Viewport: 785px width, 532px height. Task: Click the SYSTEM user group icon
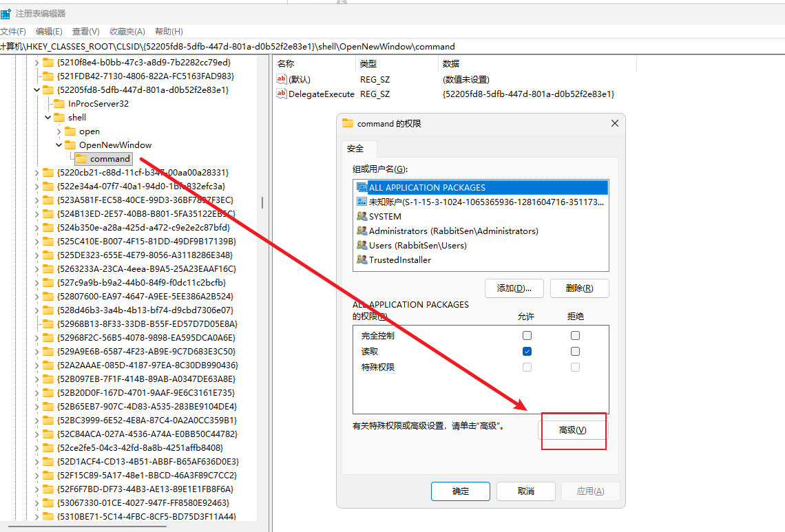362,216
